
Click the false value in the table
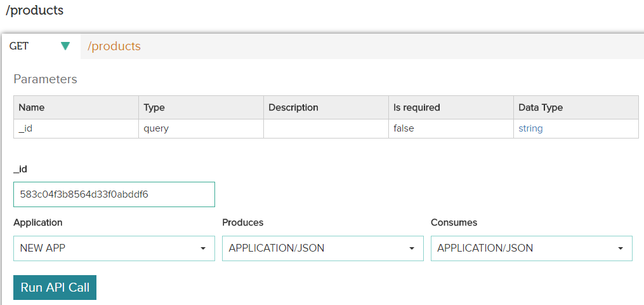coord(404,128)
